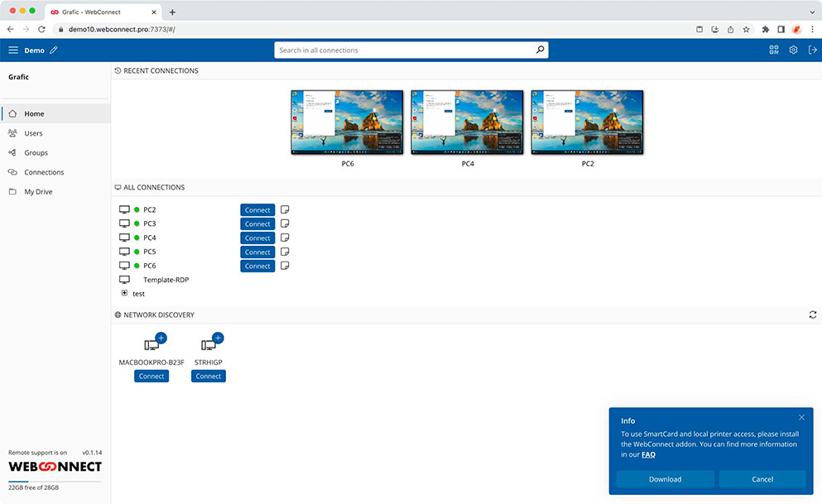Open Chrome's three-dot browser menu
The width and height of the screenshot is (822, 504).
(x=812, y=29)
